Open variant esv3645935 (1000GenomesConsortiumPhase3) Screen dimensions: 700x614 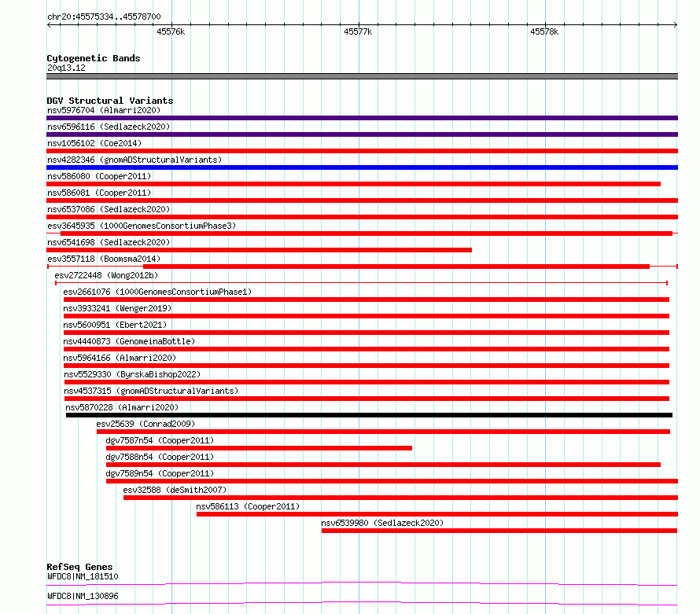tap(142, 226)
